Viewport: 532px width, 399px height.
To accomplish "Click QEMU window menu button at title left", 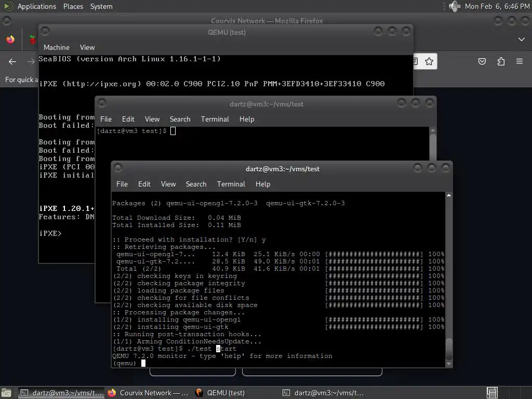I will 45,31.
